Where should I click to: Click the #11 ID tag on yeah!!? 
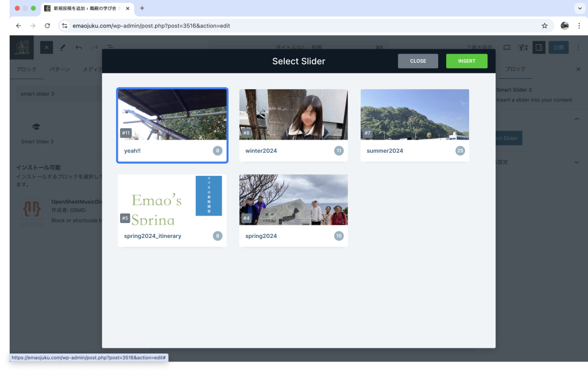[126, 133]
